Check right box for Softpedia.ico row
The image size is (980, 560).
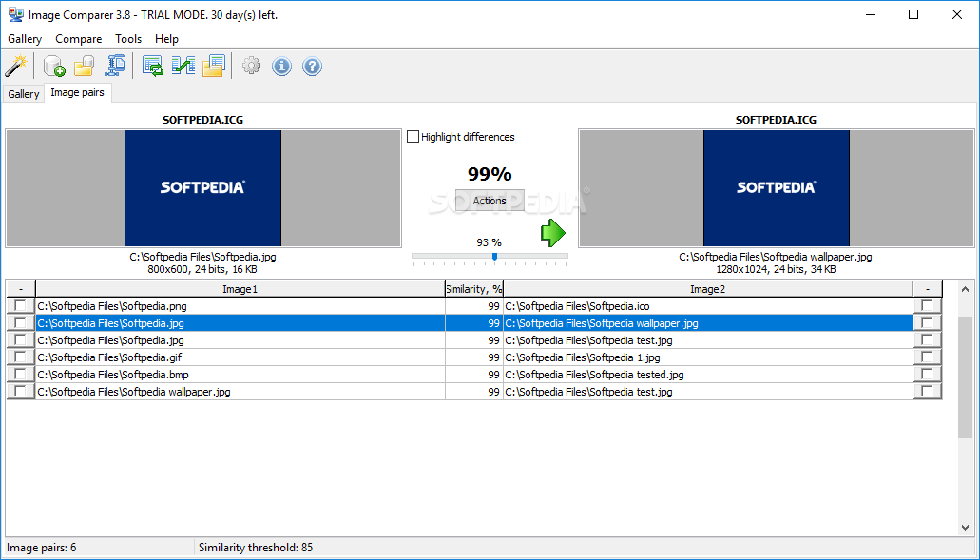click(927, 305)
